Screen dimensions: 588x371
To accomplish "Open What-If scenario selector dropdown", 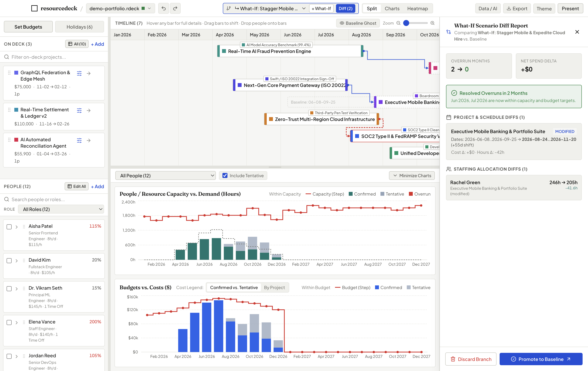I will tap(266, 9).
